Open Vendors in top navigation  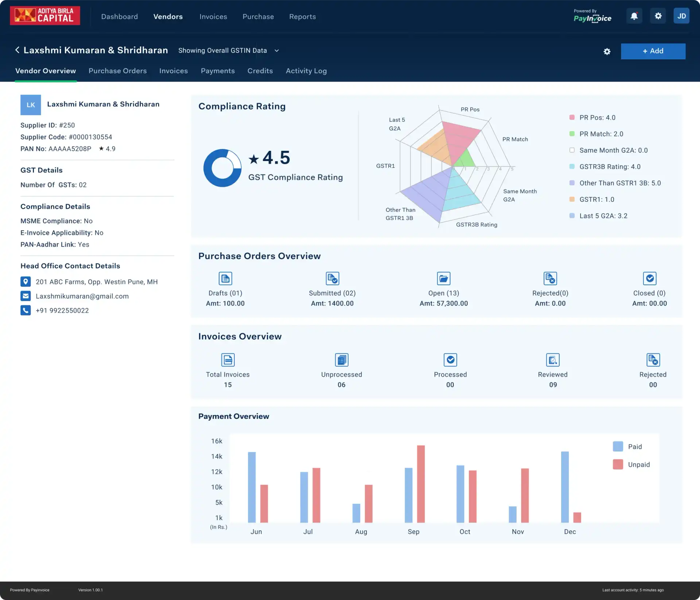tap(168, 17)
